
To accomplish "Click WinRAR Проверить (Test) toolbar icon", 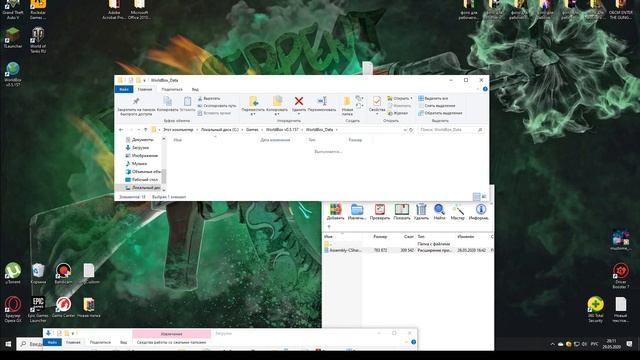I will [380, 212].
